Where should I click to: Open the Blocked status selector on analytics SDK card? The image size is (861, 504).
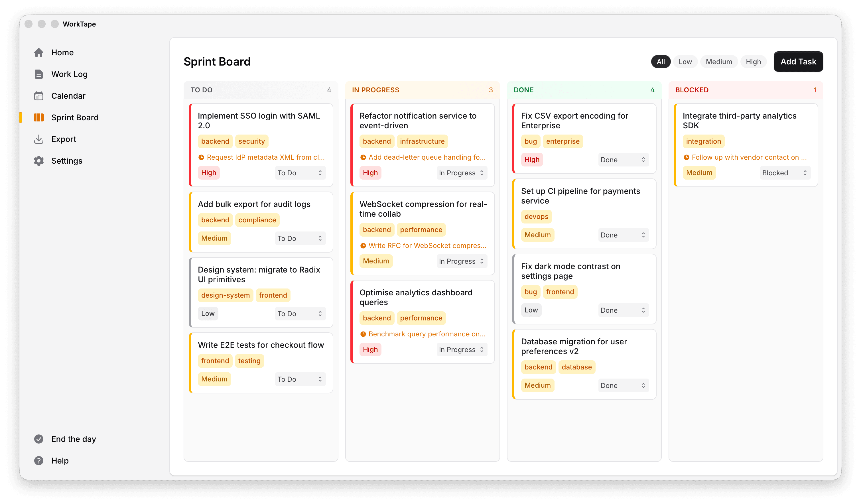tap(785, 172)
